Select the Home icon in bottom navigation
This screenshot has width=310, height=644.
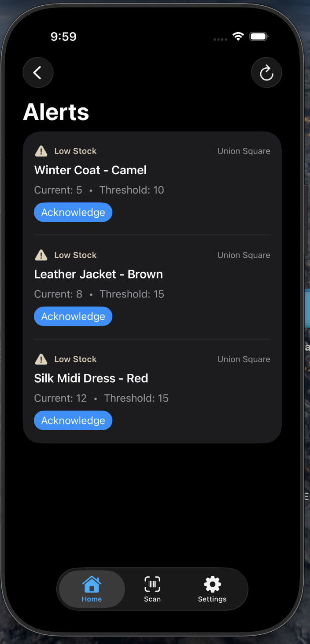91,585
